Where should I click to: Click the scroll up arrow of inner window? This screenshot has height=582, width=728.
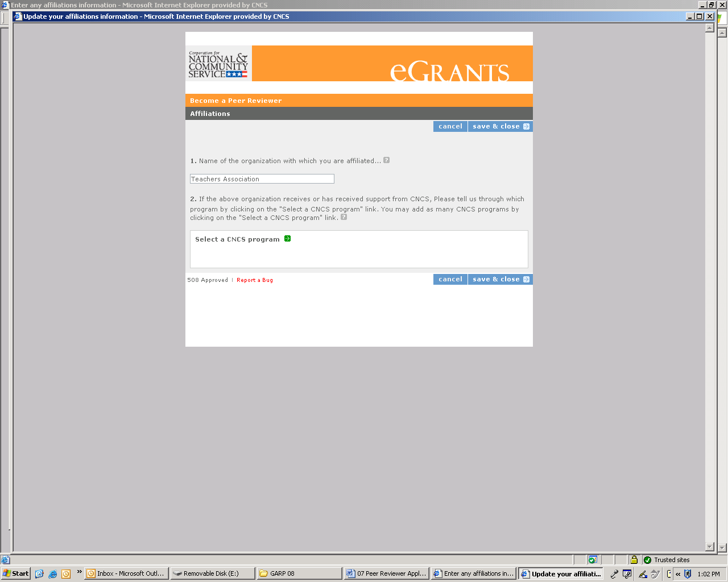point(710,28)
